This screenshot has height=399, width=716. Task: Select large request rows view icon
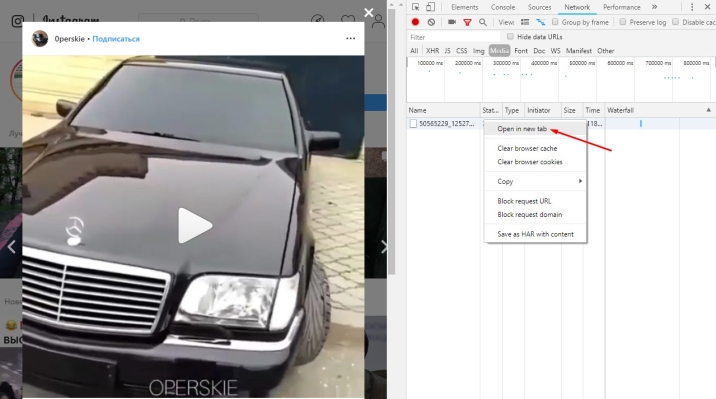click(x=525, y=22)
